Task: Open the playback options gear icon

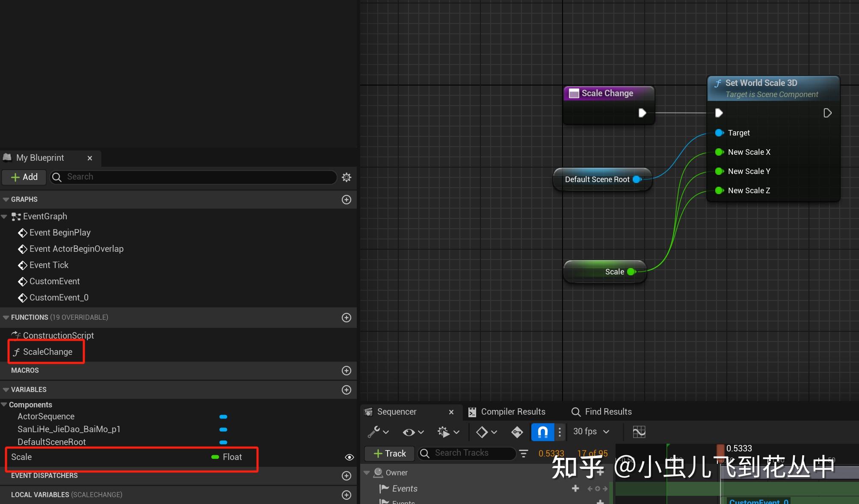Action: click(x=443, y=432)
